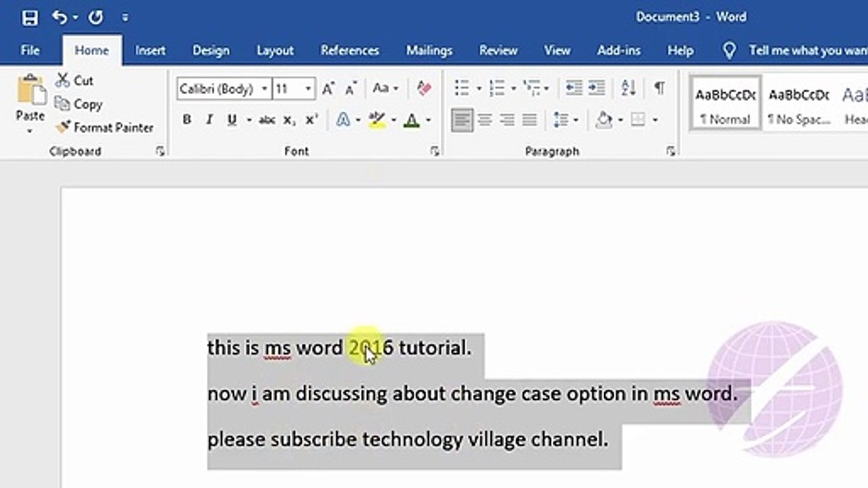Show or hide paragraph marks

659,88
